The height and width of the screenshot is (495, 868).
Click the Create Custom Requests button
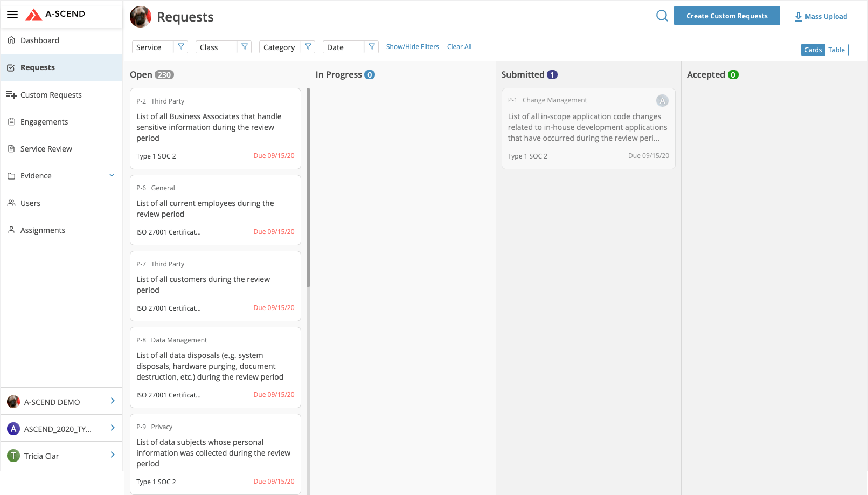click(726, 16)
